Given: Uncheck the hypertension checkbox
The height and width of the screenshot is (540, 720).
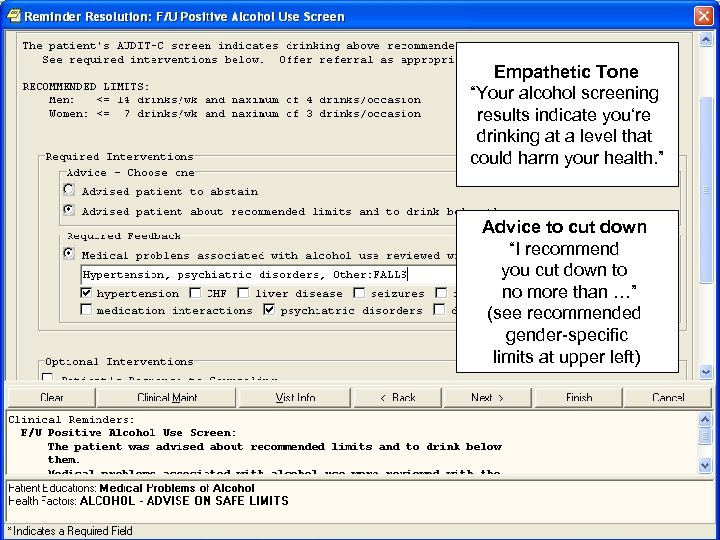Looking at the screenshot, I should pos(86,292).
